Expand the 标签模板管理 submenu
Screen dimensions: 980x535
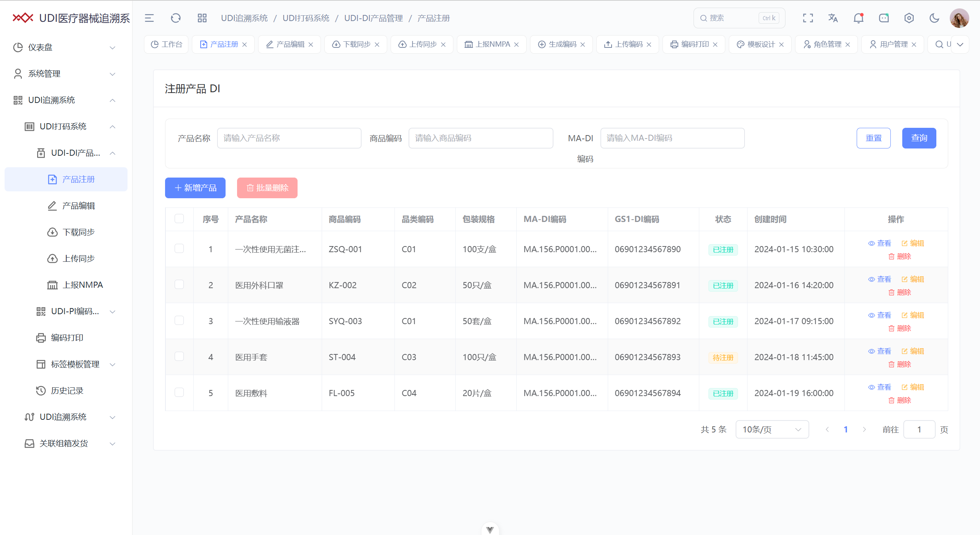(66, 364)
